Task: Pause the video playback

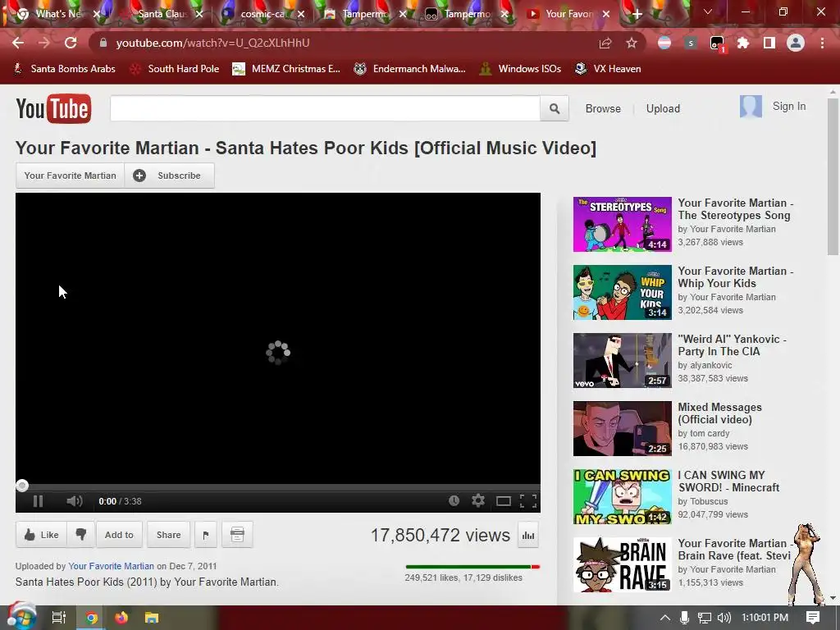Action: pos(38,501)
